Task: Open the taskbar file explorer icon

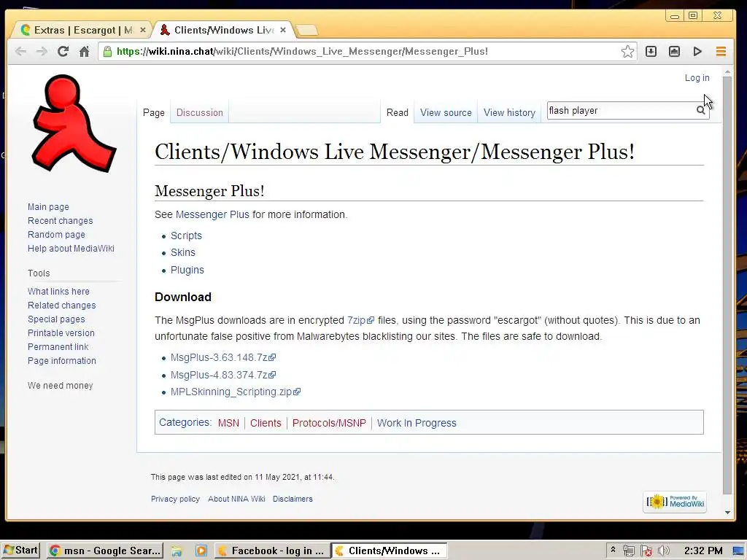Action: pyautogui.click(x=177, y=551)
